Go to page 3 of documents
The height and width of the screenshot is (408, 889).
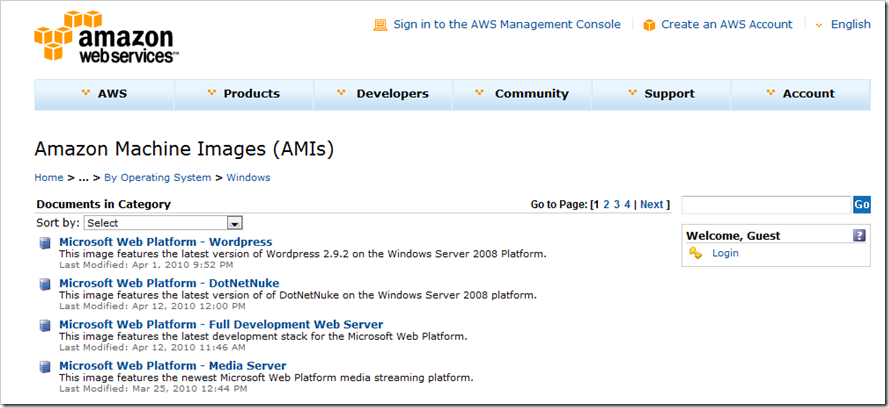[617, 205]
